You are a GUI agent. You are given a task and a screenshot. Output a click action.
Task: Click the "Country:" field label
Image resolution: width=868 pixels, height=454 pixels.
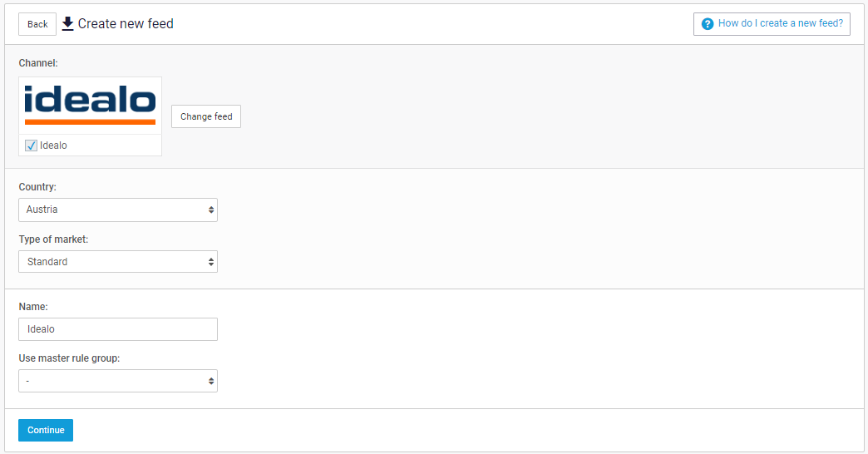37,187
